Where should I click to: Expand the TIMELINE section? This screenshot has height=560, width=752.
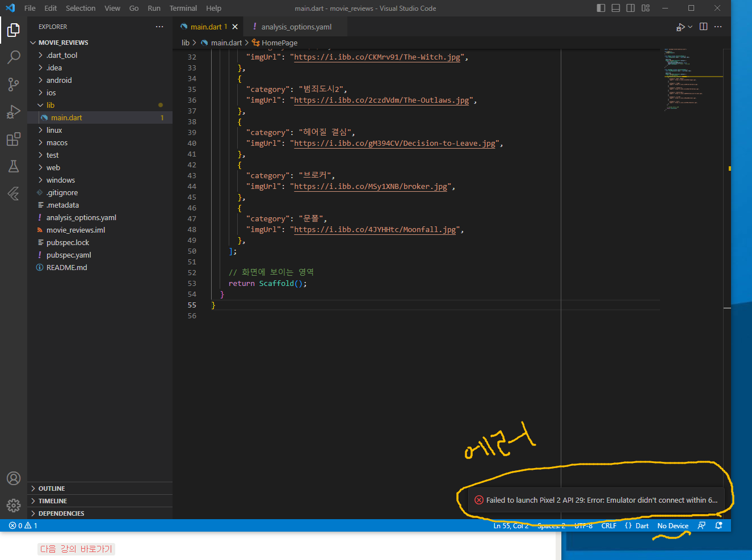point(100,501)
